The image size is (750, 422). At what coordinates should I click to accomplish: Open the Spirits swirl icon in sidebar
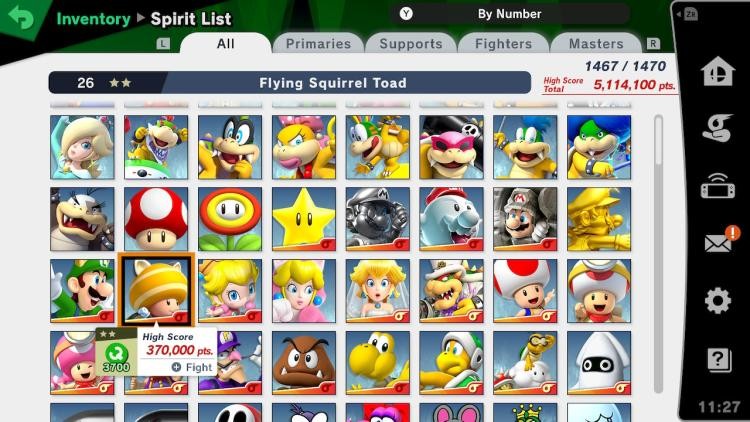coord(717,128)
